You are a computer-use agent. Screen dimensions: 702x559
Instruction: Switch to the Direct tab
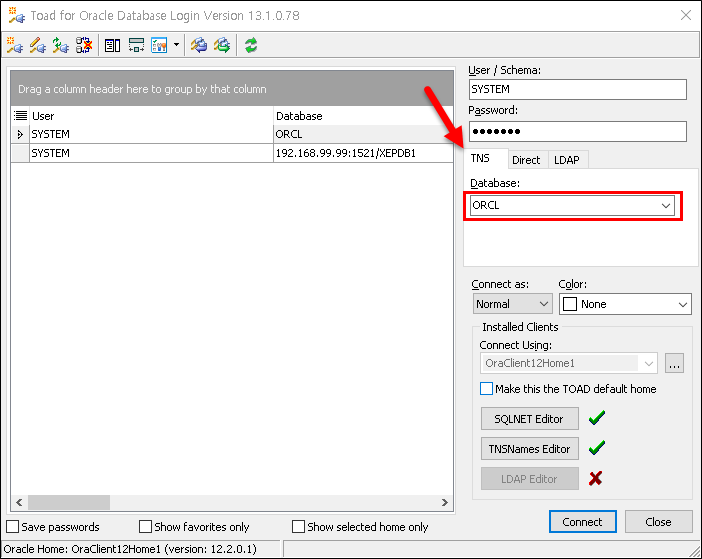(526, 160)
